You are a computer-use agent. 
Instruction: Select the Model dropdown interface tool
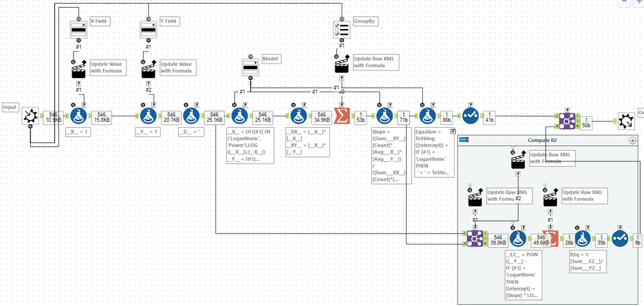[250, 68]
